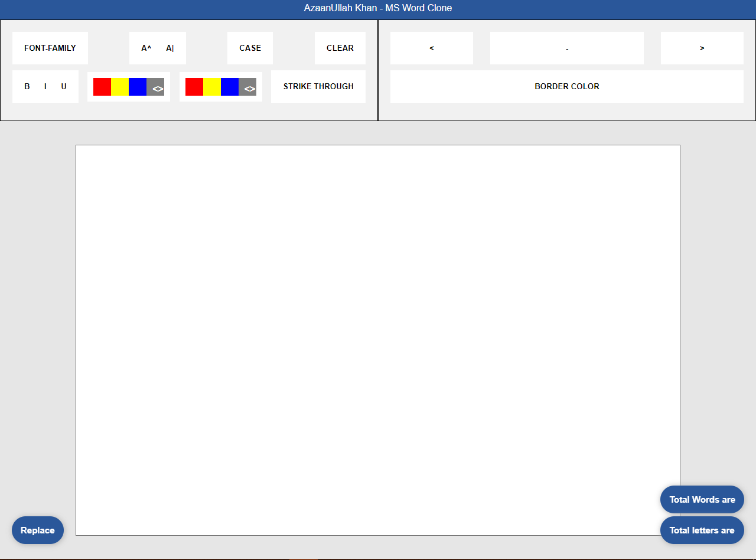This screenshot has height=560, width=756.
Task: Click the CASE button
Action: tap(250, 48)
